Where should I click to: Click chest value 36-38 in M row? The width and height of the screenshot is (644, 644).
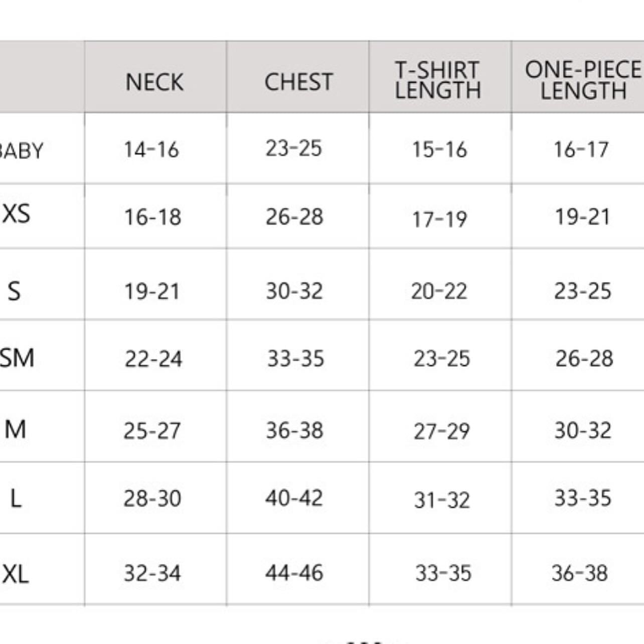294,430
